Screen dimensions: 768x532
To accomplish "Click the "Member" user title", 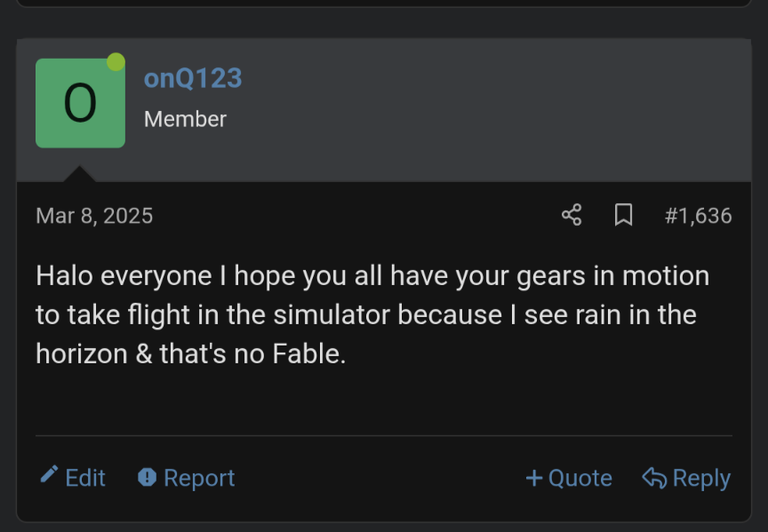I will (x=185, y=119).
